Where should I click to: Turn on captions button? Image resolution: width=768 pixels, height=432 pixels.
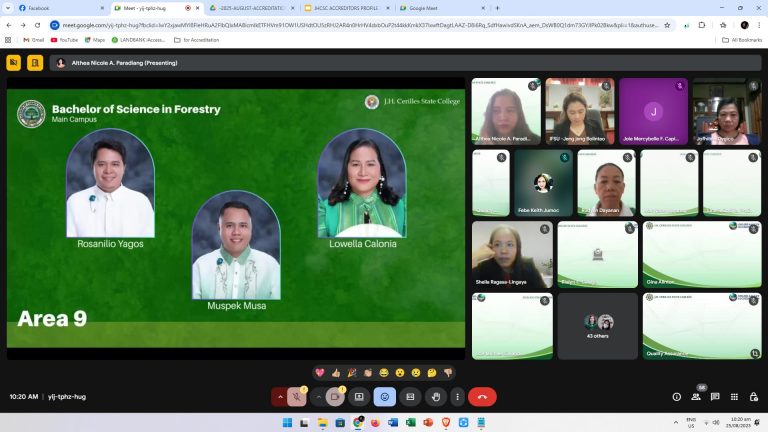click(409, 397)
